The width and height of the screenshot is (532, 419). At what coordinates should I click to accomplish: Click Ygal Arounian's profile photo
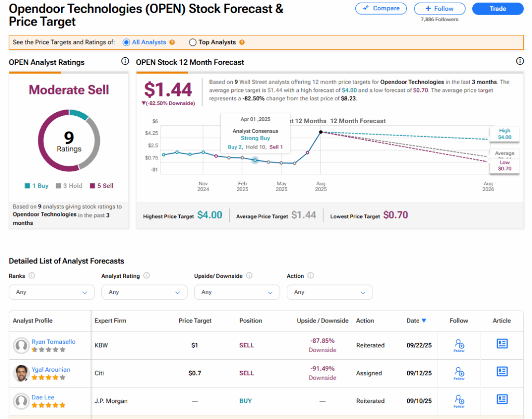click(x=21, y=373)
